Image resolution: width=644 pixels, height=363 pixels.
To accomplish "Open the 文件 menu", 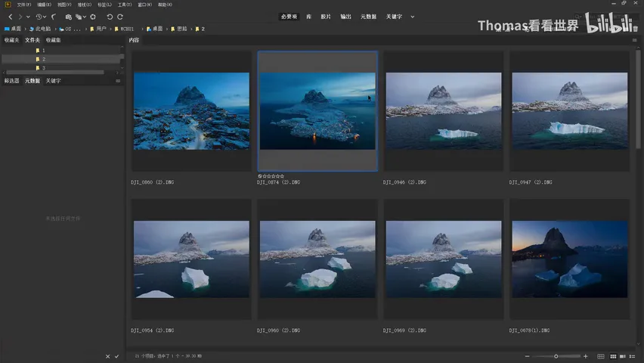I will tap(24, 5).
